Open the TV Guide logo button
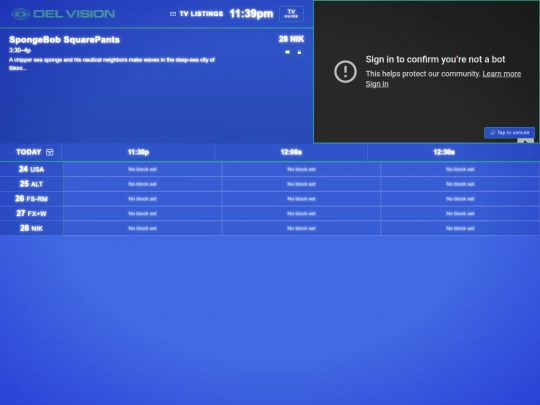This screenshot has width=540, height=405. point(291,14)
